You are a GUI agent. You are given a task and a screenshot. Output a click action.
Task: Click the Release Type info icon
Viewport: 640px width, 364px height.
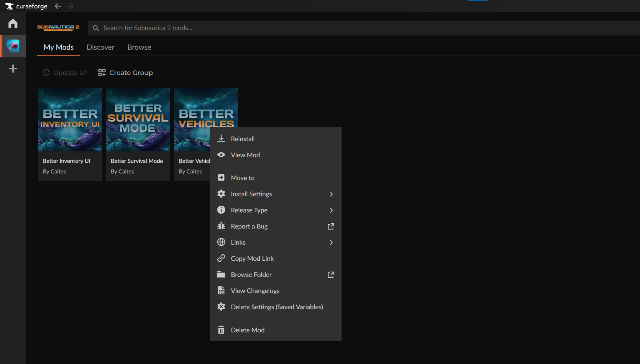221,210
